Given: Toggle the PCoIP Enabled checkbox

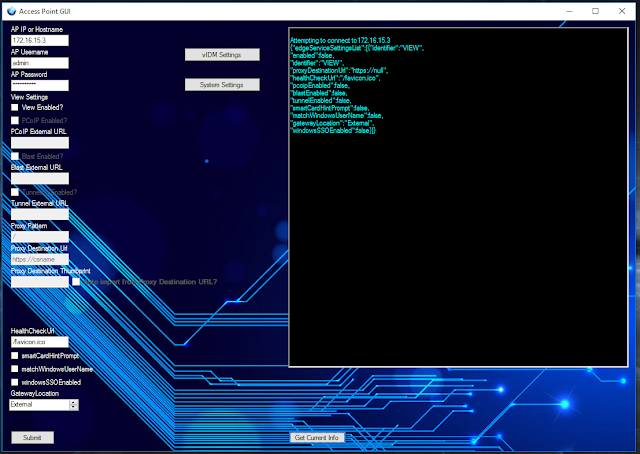Looking at the screenshot, I should tap(15, 120).
